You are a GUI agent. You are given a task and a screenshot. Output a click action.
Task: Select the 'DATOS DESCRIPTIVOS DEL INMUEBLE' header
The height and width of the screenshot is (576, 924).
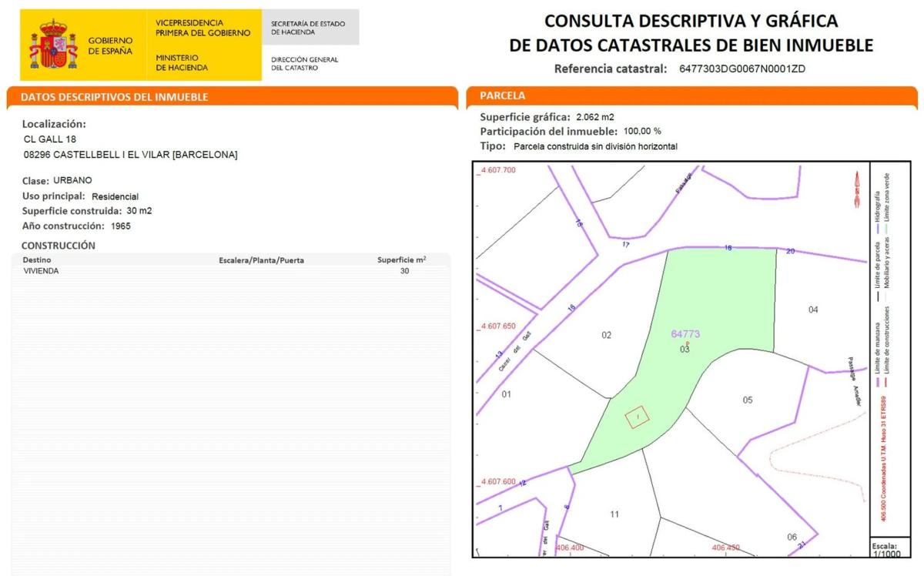(x=114, y=97)
